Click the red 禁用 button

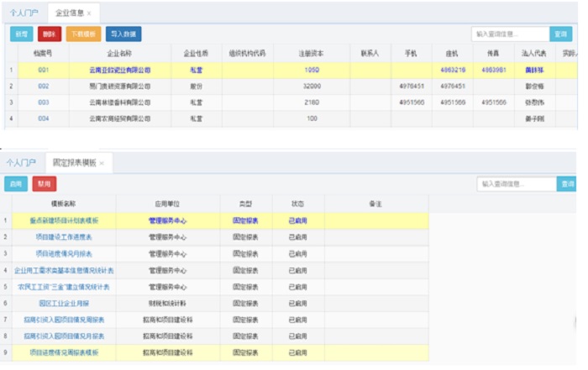point(45,184)
